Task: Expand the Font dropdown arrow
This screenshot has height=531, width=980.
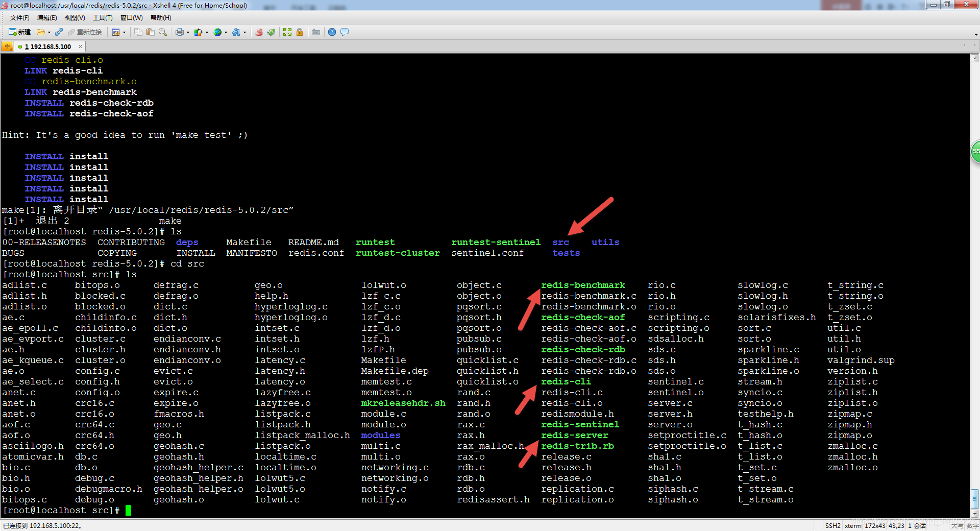Action: point(244,32)
